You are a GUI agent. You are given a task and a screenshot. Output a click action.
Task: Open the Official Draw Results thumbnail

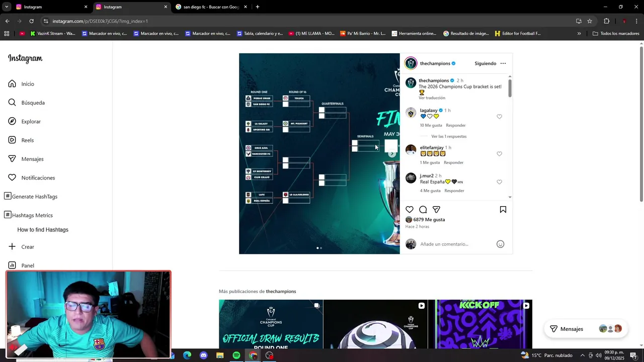pos(271,324)
